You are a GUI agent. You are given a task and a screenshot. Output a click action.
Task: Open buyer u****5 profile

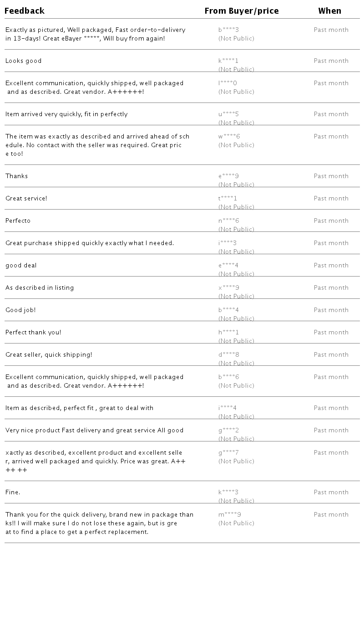(x=228, y=114)
